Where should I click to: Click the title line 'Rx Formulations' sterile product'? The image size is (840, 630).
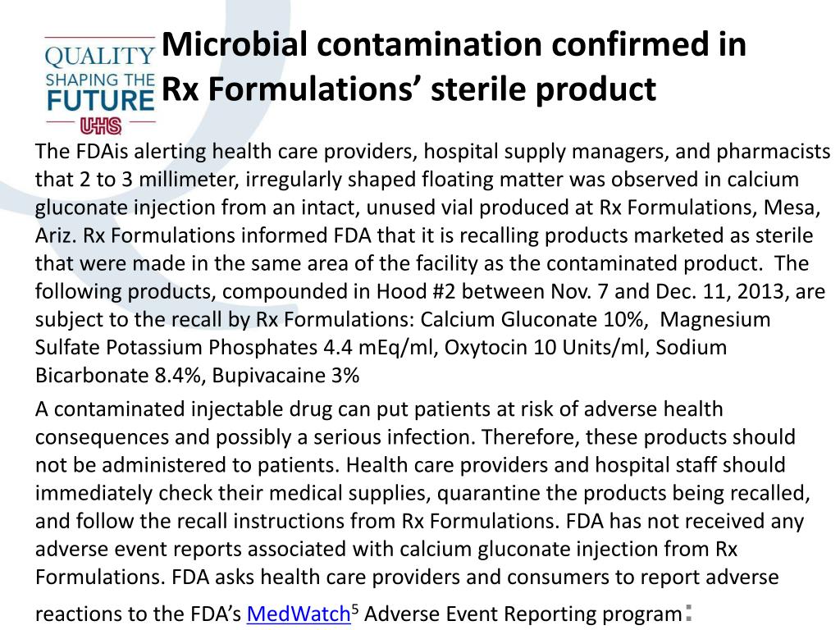(409, 89)
